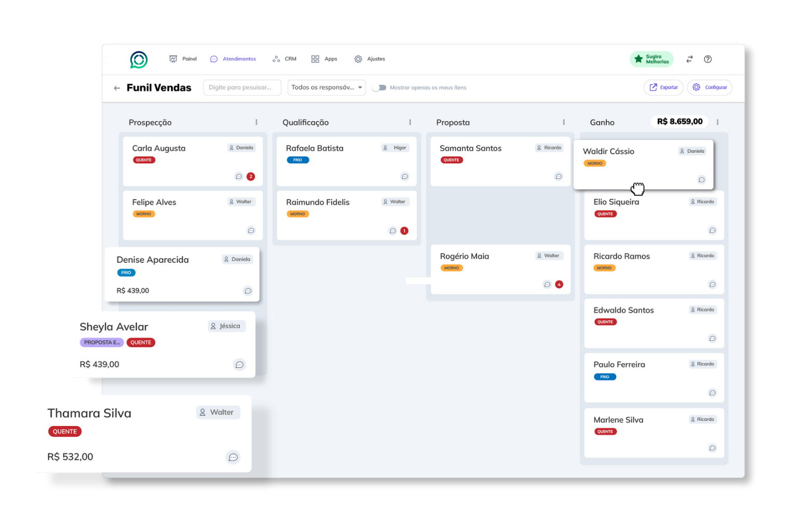Open Qualificação column options menu
798x532 pixels.
[x=410, y=123]
